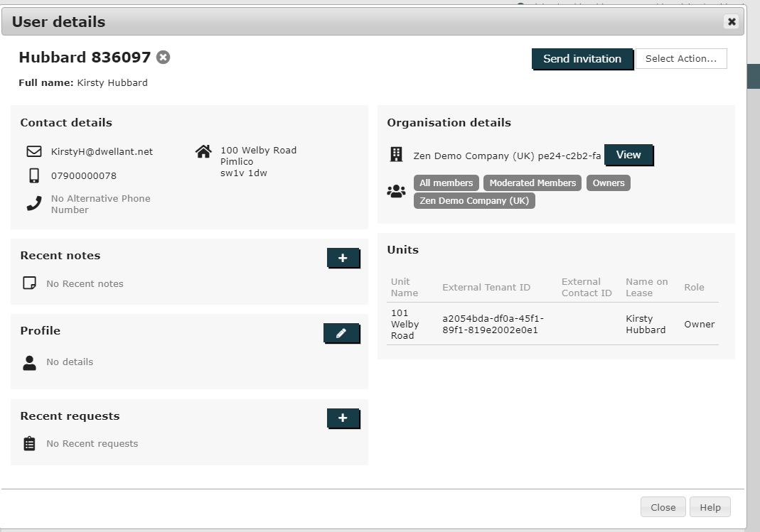760x532 pixels.
Task: Add a new recent note
Action: coord(343,258)
